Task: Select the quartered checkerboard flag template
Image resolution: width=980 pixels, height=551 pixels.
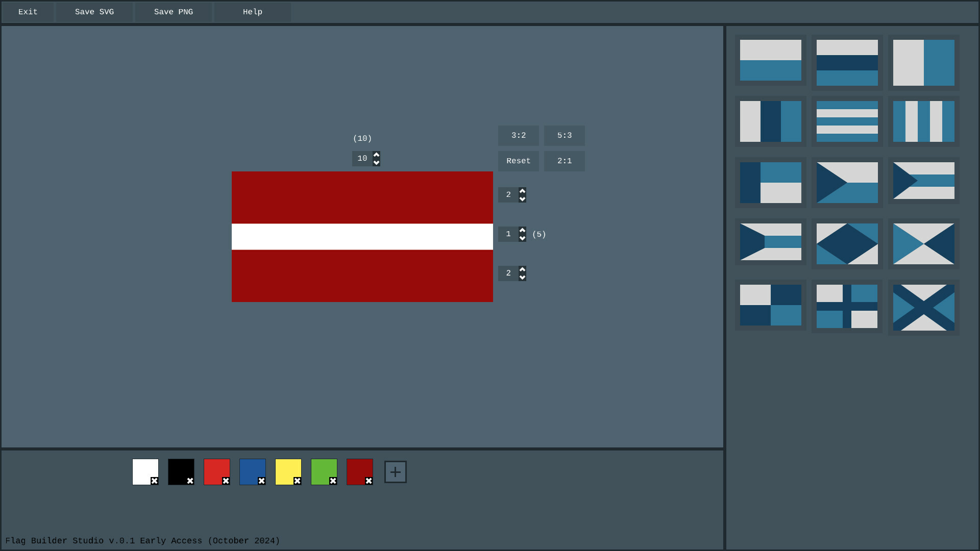Action: coord(771,305)
